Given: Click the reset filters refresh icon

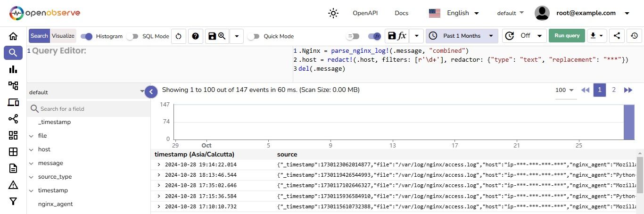Looking at the screenshot, I should click(178, 36).
